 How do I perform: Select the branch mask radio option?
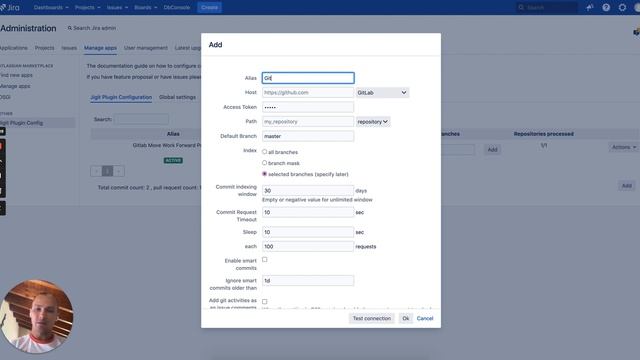264,163
